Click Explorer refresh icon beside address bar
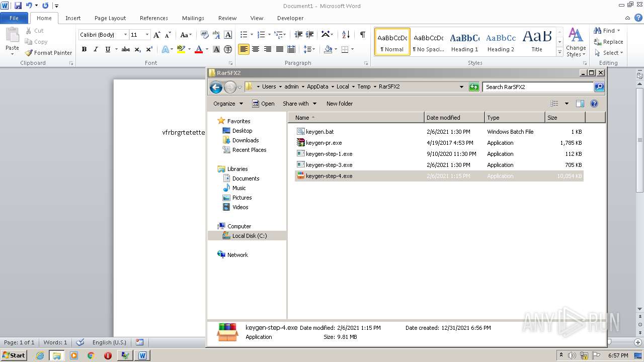644x362 pixels. [474, 86]
